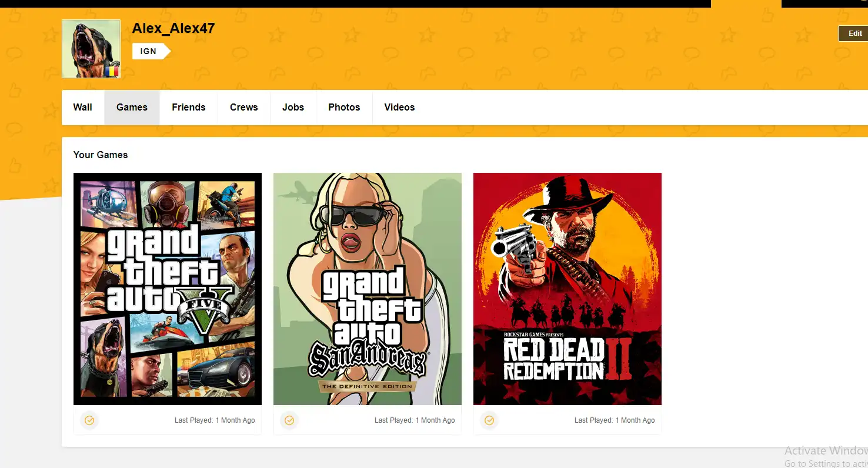Click the IGN crew tag
Viewport: 868px width, 468px height.
tap(149, 51)
